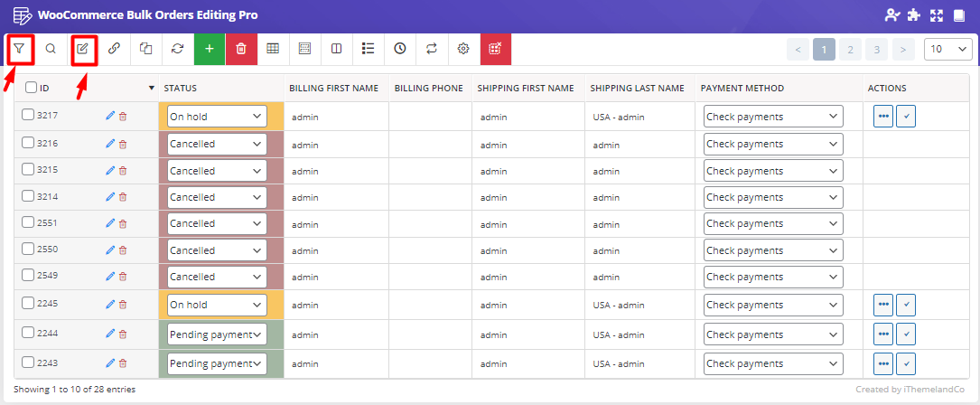Select the checkbox for order 2550
Viewport: 980px width, 405px height.
[28, 249]
